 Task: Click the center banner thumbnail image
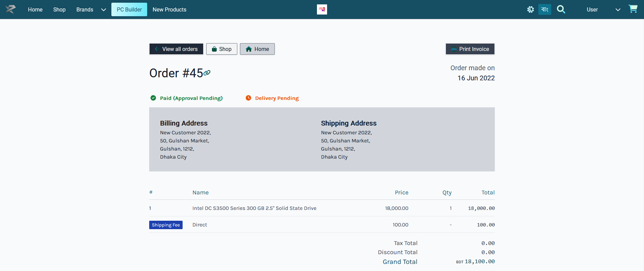pyautogui.click(x=322, y=9)
